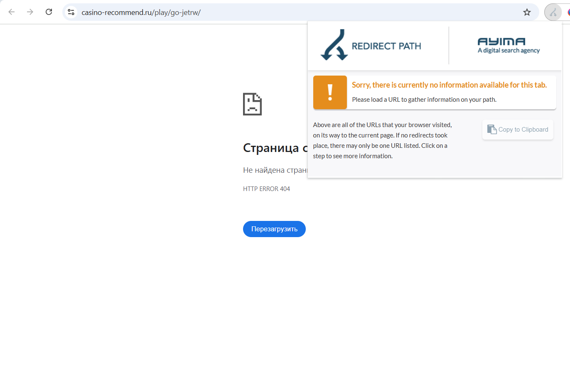
Task: Copy redirect path to clipboard
Action: coord(518,130)
